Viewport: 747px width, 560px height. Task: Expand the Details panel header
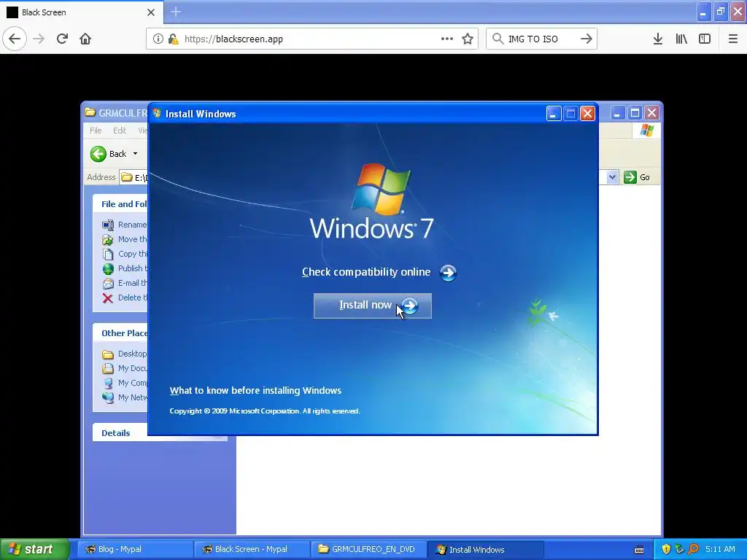click(x=160, y=433)
